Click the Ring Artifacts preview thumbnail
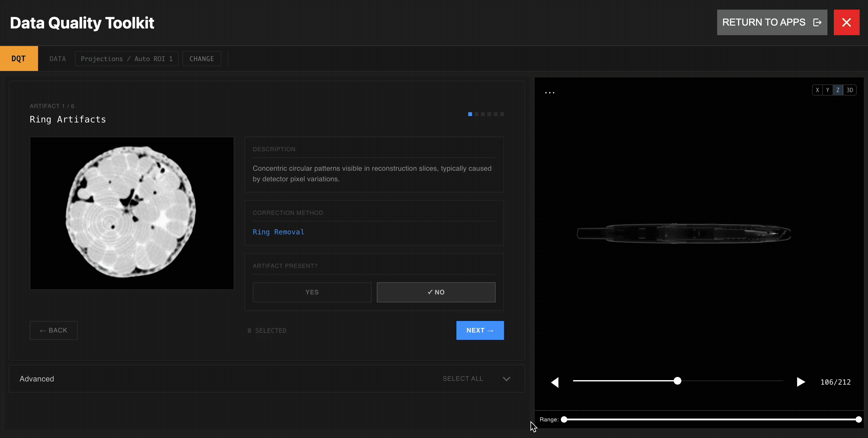This screenshot has height=438, width=868. 131,213
